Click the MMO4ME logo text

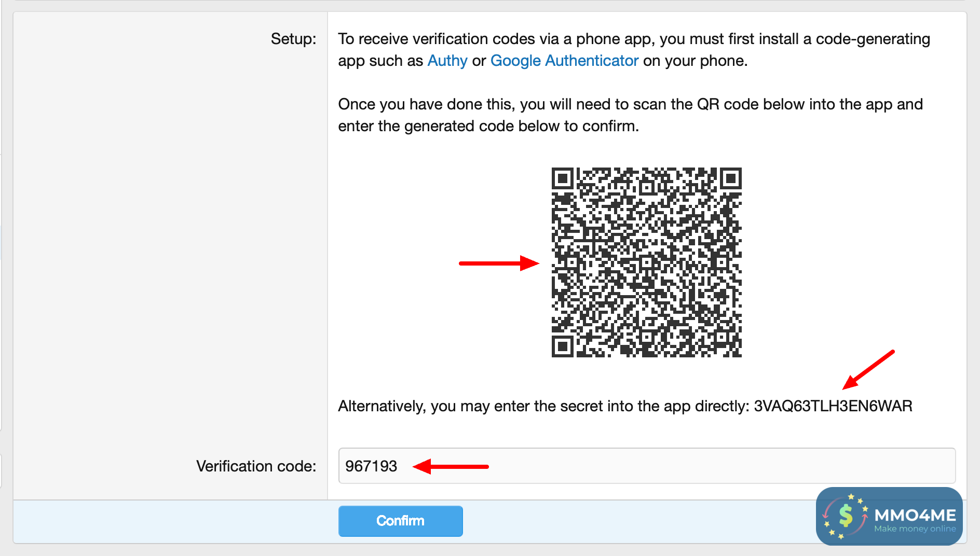point(915,515)
